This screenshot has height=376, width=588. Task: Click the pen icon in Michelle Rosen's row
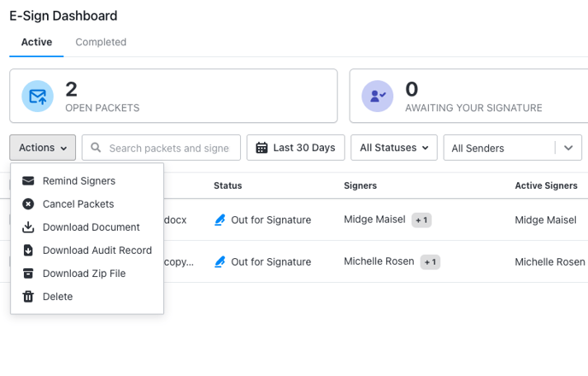pyautogui.click(x=220, y=261)
